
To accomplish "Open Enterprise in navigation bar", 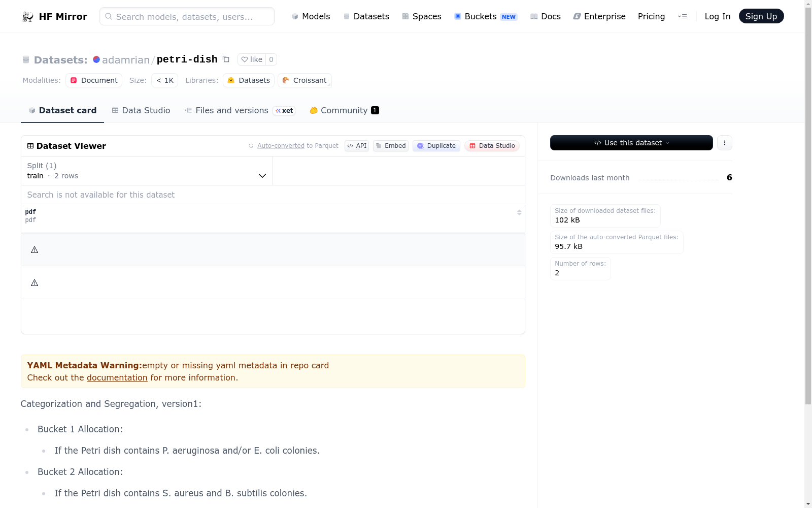I will (599, 17).
